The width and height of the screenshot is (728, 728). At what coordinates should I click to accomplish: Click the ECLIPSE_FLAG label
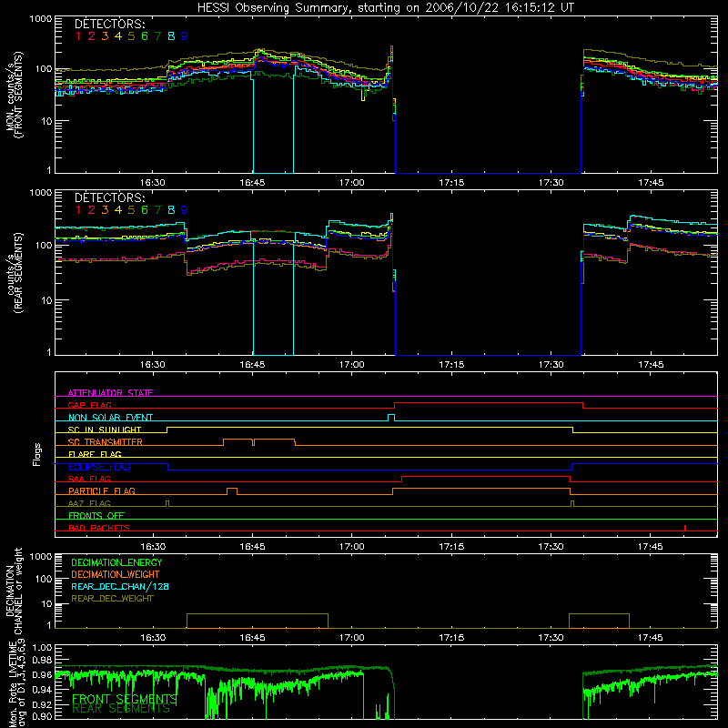click(99, 467)
